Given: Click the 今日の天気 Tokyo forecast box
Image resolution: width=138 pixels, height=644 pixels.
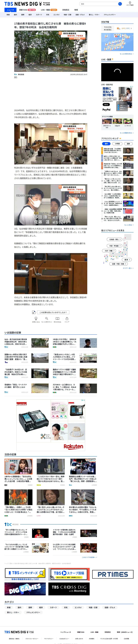Looking at the screenshot, I should 117,29.
